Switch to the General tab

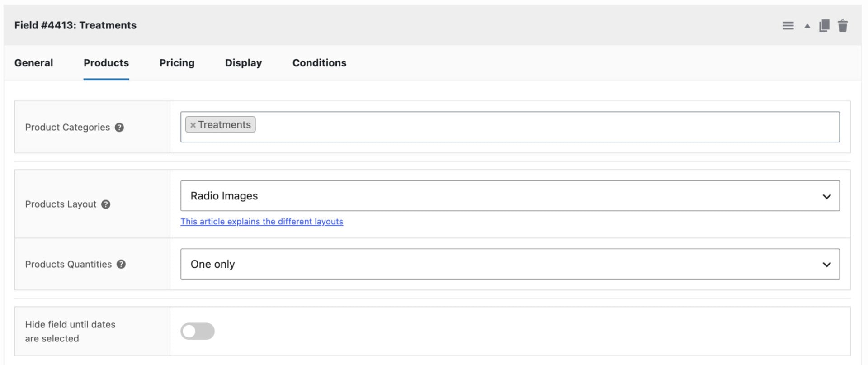pos(33,63)
